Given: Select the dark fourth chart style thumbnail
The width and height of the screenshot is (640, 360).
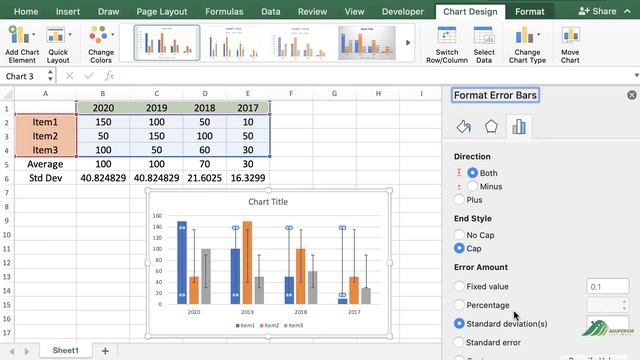Looking at the screenshot, I should pyautogui.click(x=367, y=43).
